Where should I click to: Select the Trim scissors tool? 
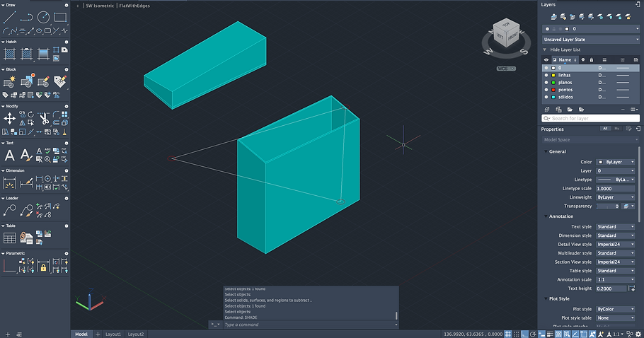point(44,119)
